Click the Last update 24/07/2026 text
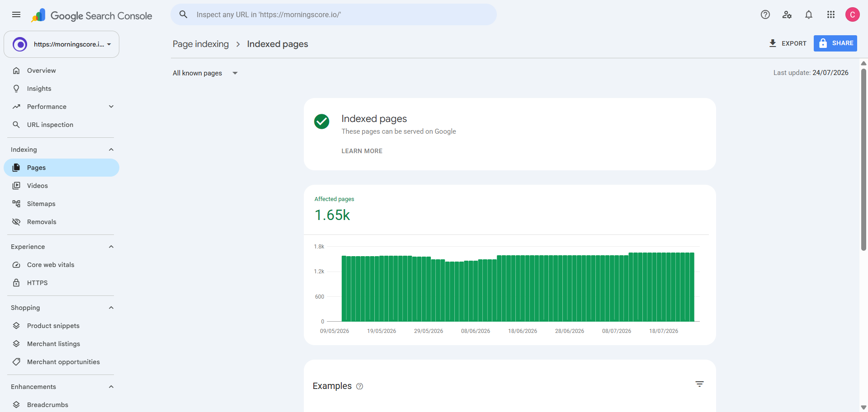Screen dimensions: 868x412 click(x=811, y=73)
